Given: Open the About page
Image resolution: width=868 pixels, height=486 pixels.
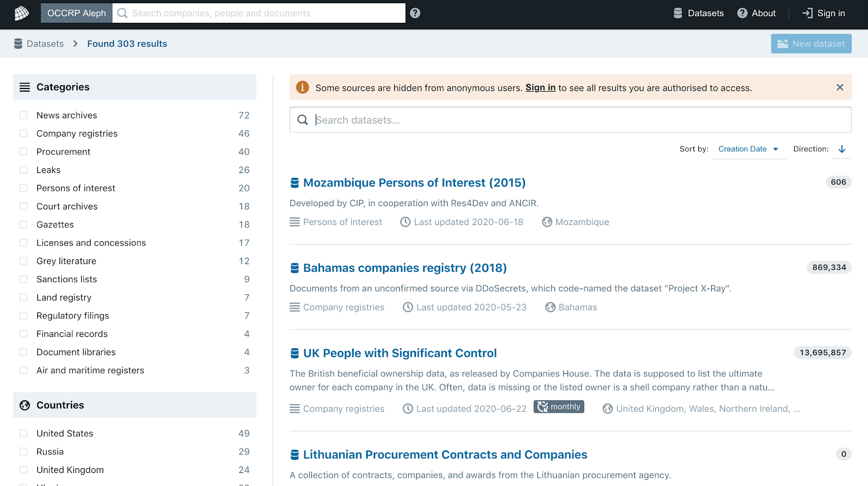Looking at the screenshot, I should click(x=757, y=13).
